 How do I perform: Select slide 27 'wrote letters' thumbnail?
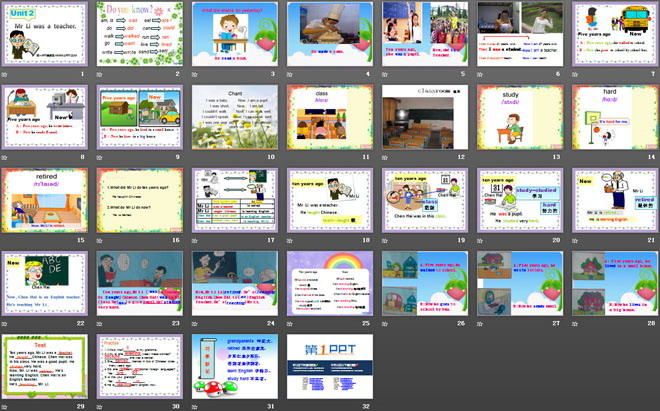pos(520,283)
